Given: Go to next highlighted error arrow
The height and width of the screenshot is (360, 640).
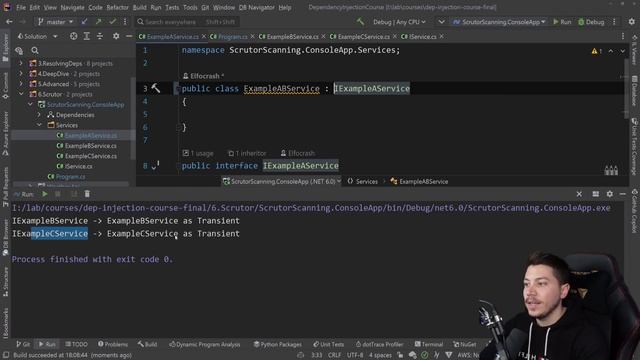Looking at the screenshot, I should click(x=622, y=51).
